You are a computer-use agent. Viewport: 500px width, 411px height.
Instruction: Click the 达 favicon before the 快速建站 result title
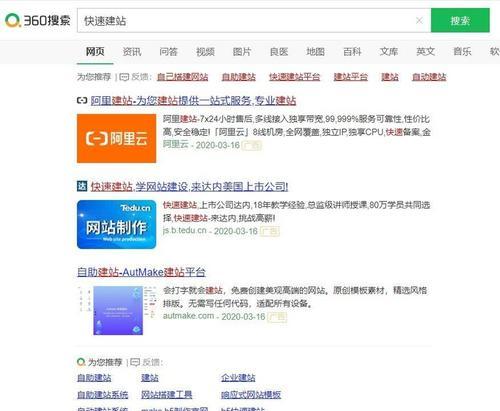pos(82,186)
